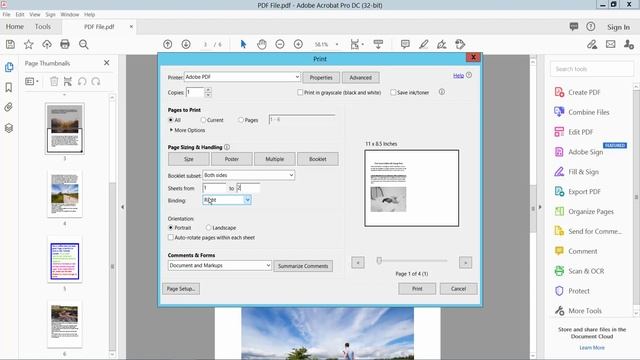Rotate pages clockwise in thumbnails panel
This screenshot has height=360, width=640.
coord(96,82)
